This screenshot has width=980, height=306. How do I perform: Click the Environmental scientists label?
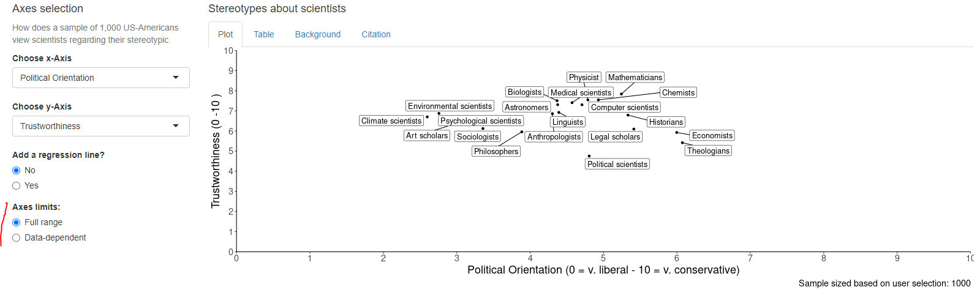[450, 106]
